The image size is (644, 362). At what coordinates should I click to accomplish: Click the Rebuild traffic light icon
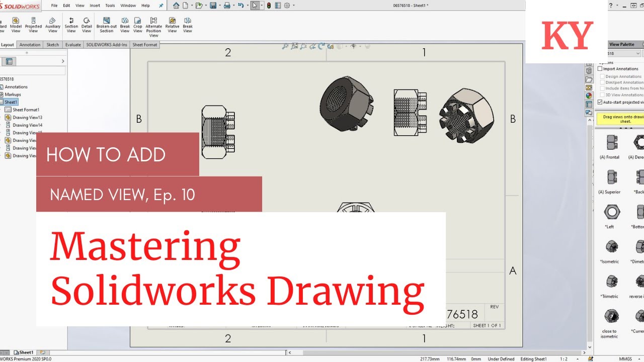269,6
